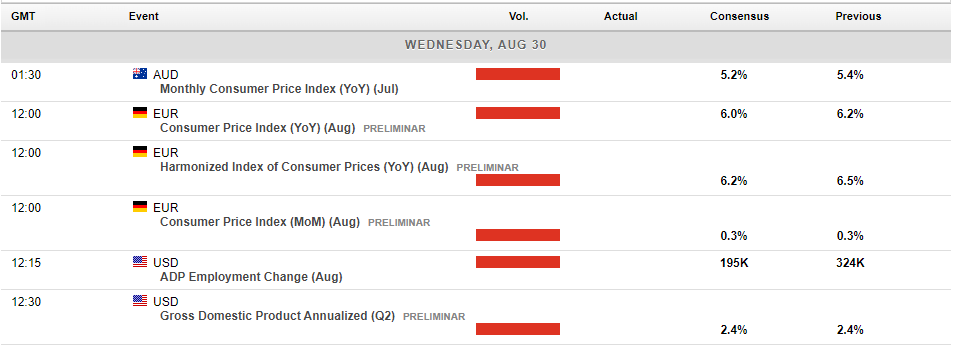Click the US flag beside Gross Domestic Product
This screenshot has height=360, width=953.
[140, 300]
